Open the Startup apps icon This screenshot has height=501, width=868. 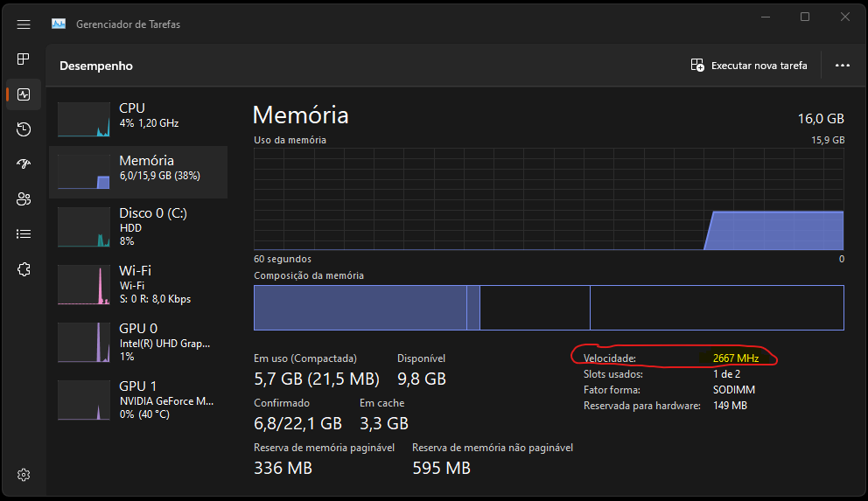24,164
